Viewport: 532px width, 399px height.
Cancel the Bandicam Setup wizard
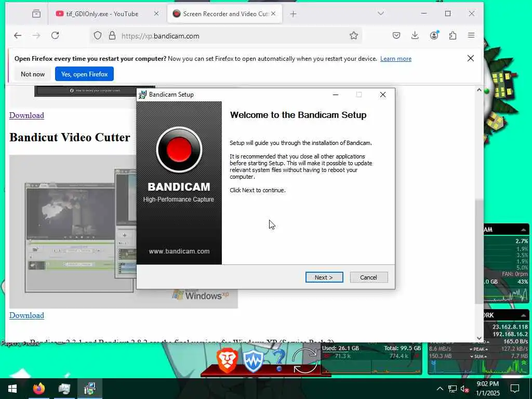click(x=368, y=277)
